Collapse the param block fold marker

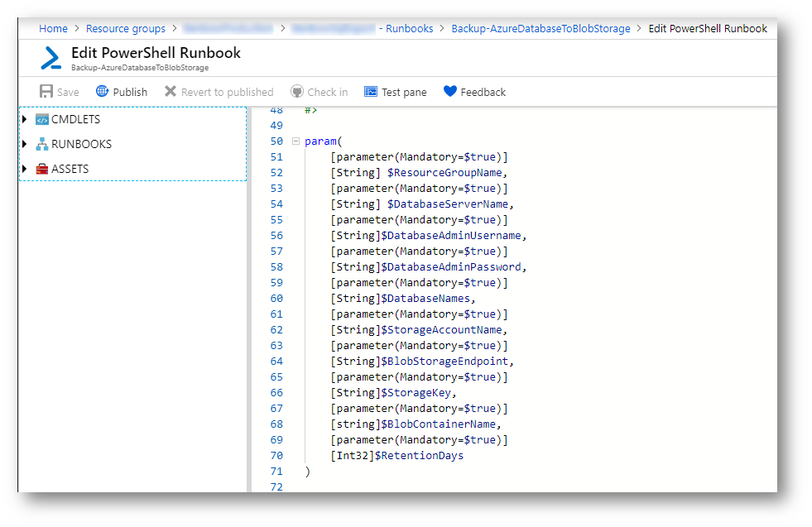pyautogui.click(x=295, y=141)
